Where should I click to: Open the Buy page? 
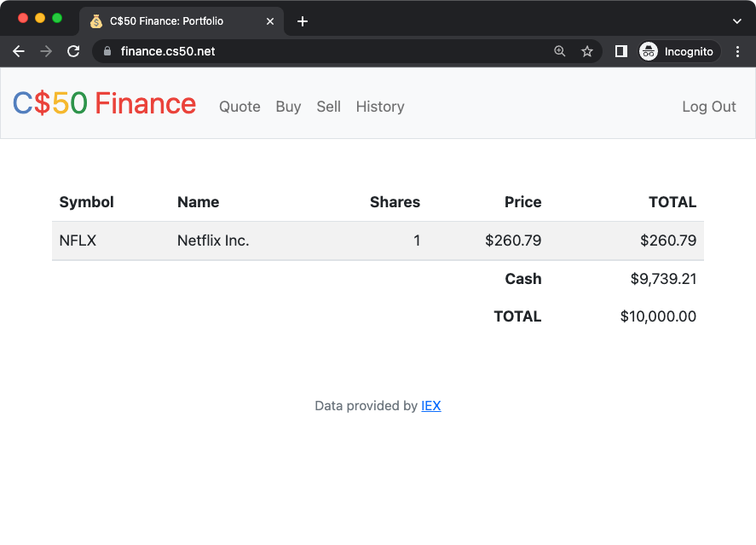pos(288,107)
